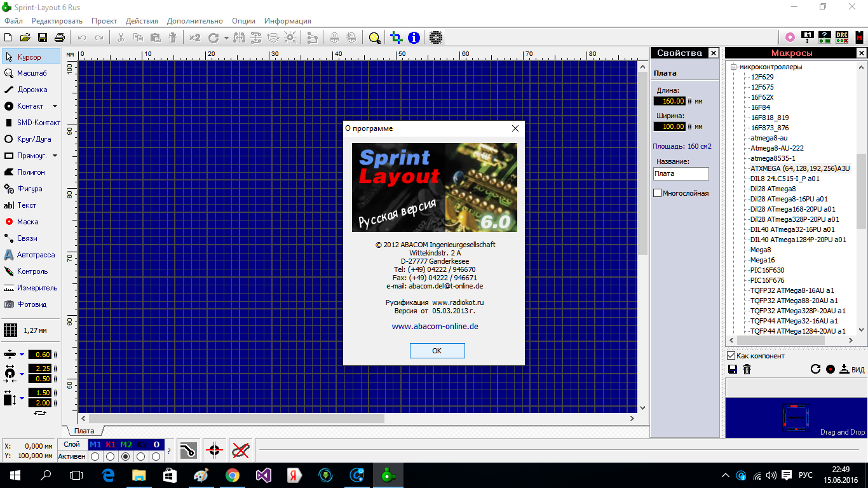
Task: Select the Текст tool
Action: [x=31, y=205]
